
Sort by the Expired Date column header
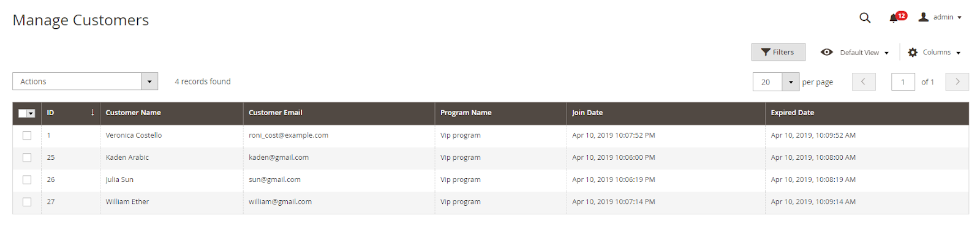pos(792,113)
